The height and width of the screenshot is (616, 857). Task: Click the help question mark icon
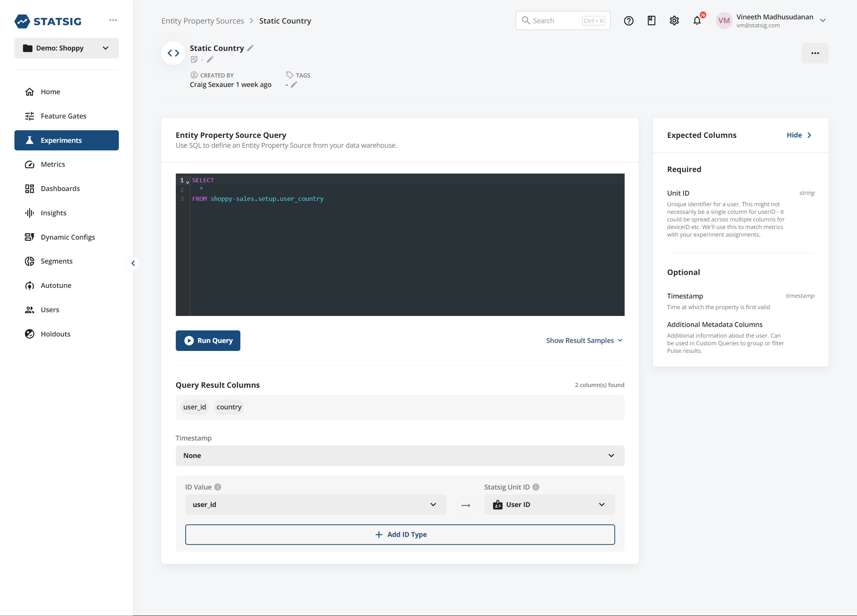629,21
